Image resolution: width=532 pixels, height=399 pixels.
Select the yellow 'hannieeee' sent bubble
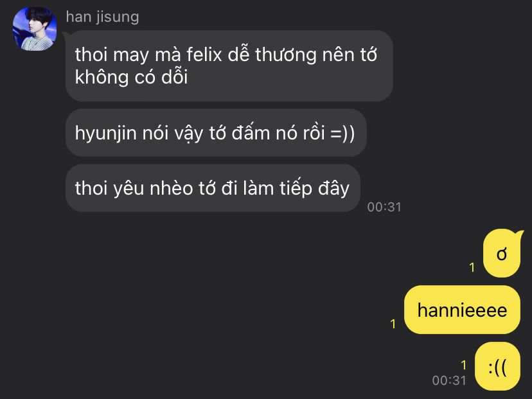pos(462,310)
